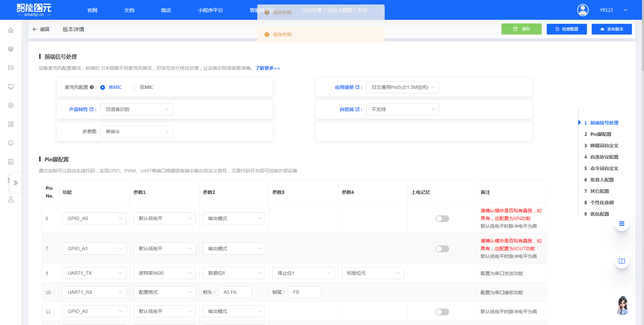Click the floating blue list icon
The height and width of the screenshot is (325, 644).
click(622, 223)
